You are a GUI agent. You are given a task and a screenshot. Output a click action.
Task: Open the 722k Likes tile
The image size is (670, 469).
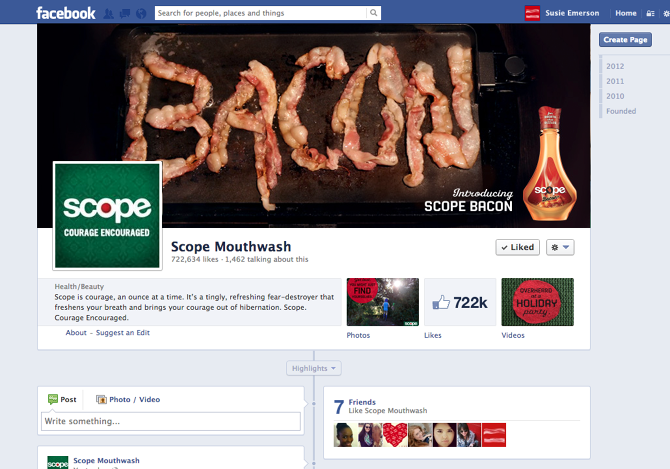[x=460, y=302]
